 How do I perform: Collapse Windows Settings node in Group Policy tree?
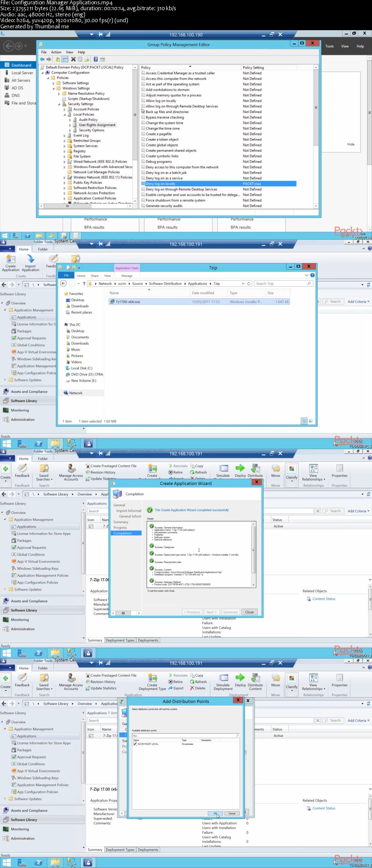(54, 88)
